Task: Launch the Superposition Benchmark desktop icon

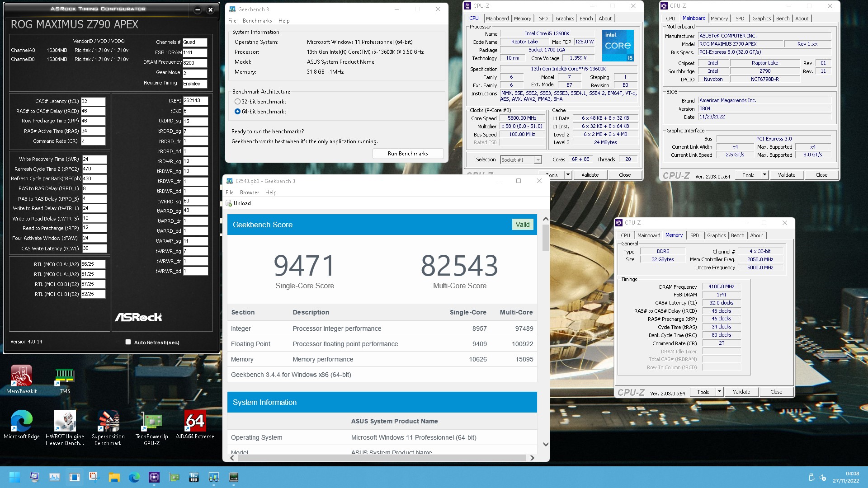Action: coord(108,427)
